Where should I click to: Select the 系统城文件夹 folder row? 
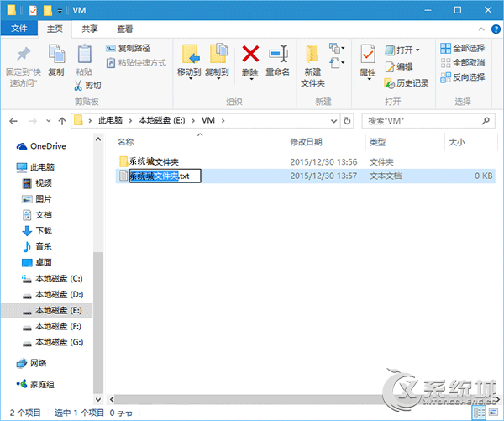(306, 162)
